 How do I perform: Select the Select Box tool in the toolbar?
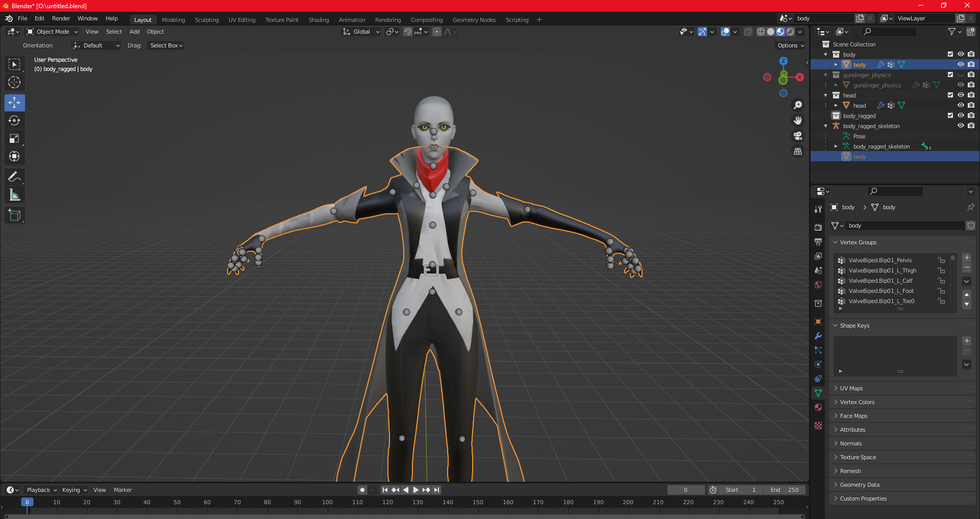tap(14, 64)
